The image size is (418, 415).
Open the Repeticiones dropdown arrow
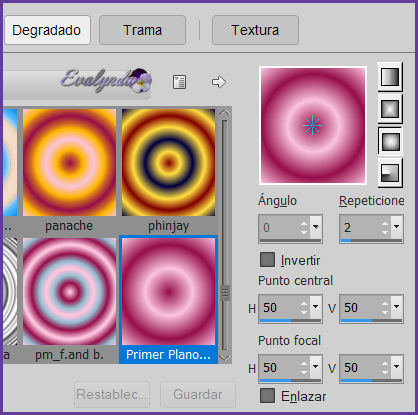point(397,227)
